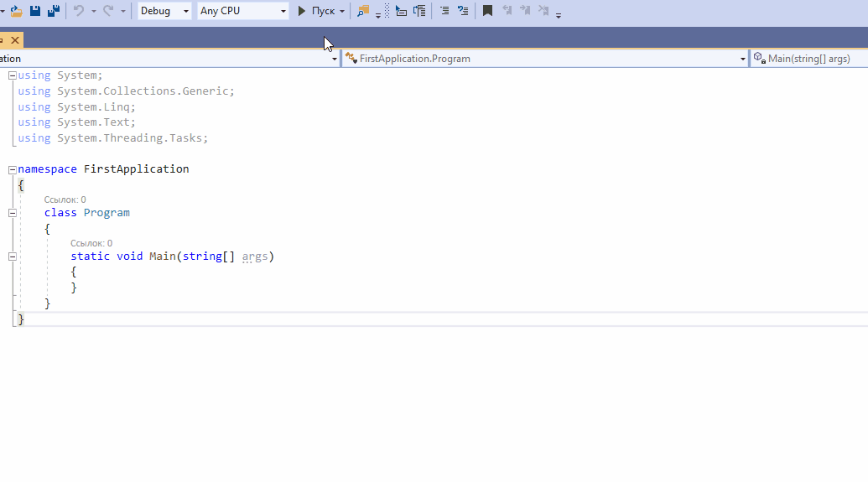
Task: Click the 'Ссылок: 0' link above class Program
Action: (x=65, y=200)
